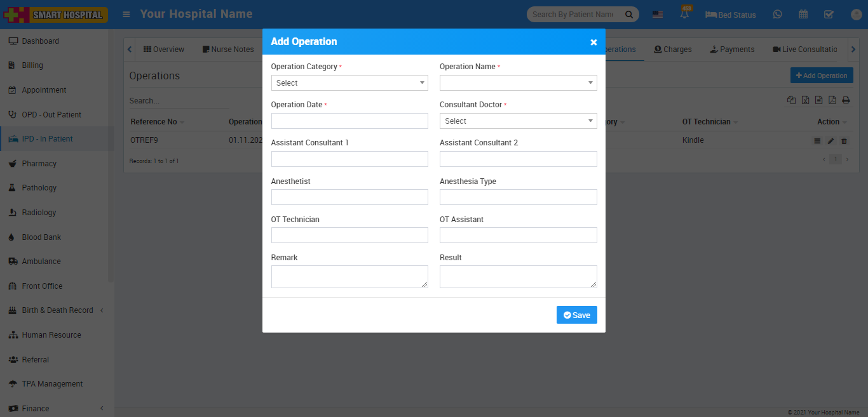Viewport: 868px width, 417px height.
Task: Click the WhatsApp icon in header
Action: pyautogui.click(x=777, y=15)
